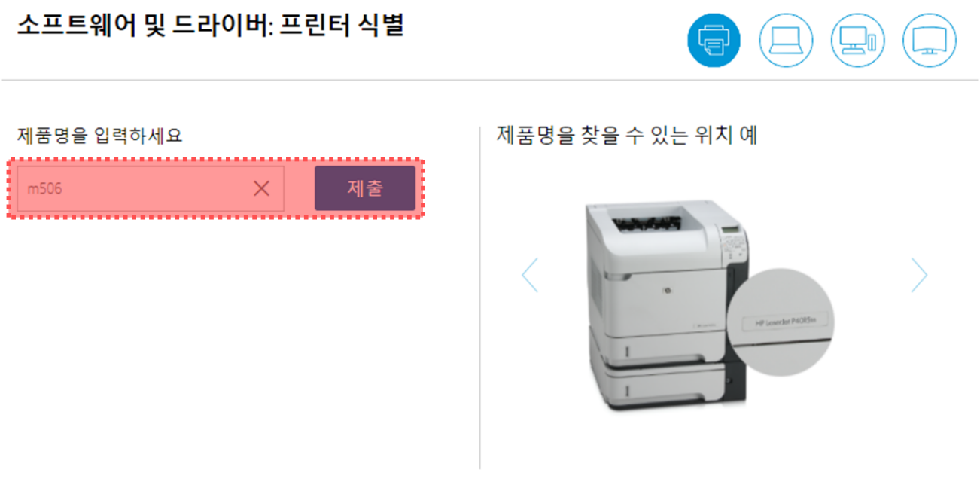Select the monitor product category icon
980x485 pixels.
click(x=929, y=40)
